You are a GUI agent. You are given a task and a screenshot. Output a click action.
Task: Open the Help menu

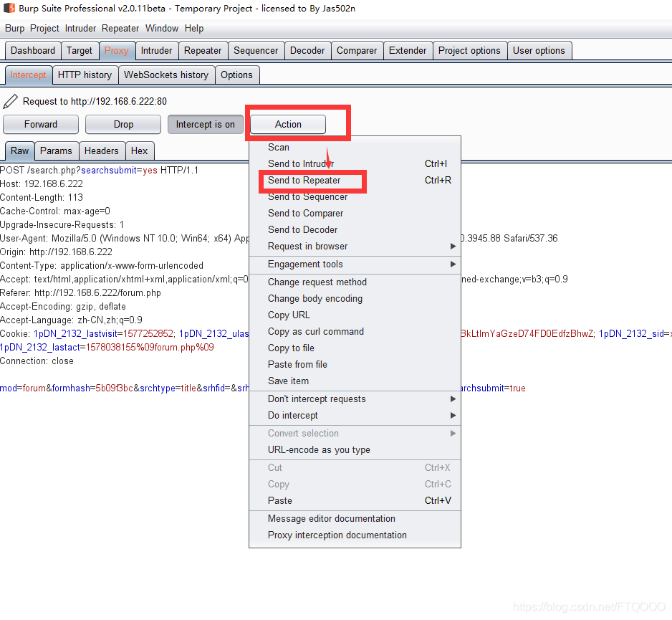coord(194,28)
